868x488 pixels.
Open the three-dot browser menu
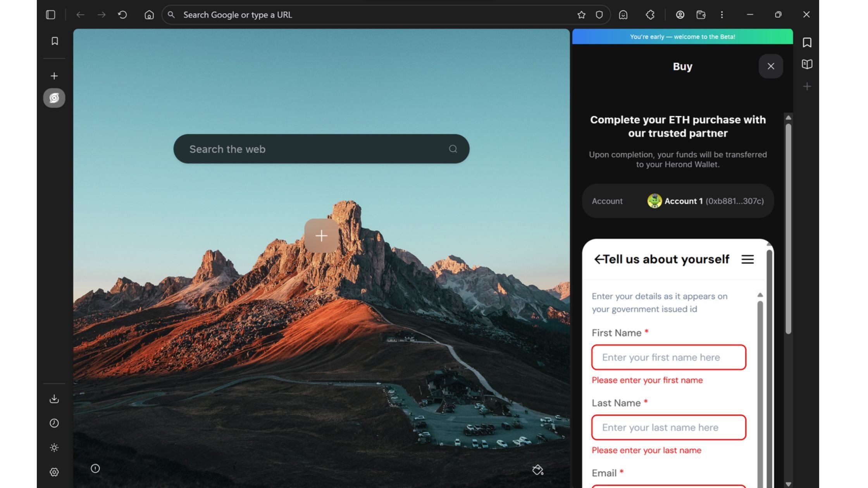pyautogui.click(x=722, y=15)
